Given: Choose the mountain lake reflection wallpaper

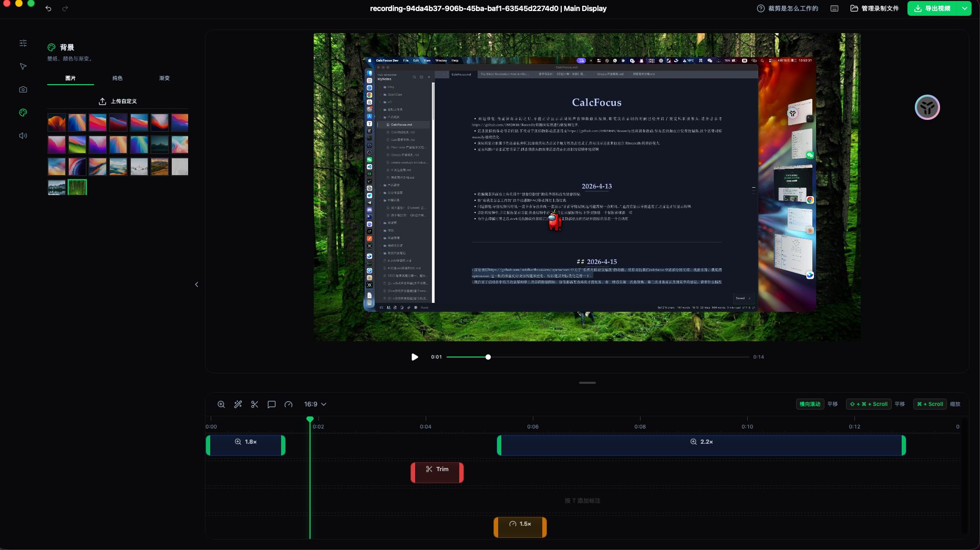Looking at the screenshot, I should (56, 188).
